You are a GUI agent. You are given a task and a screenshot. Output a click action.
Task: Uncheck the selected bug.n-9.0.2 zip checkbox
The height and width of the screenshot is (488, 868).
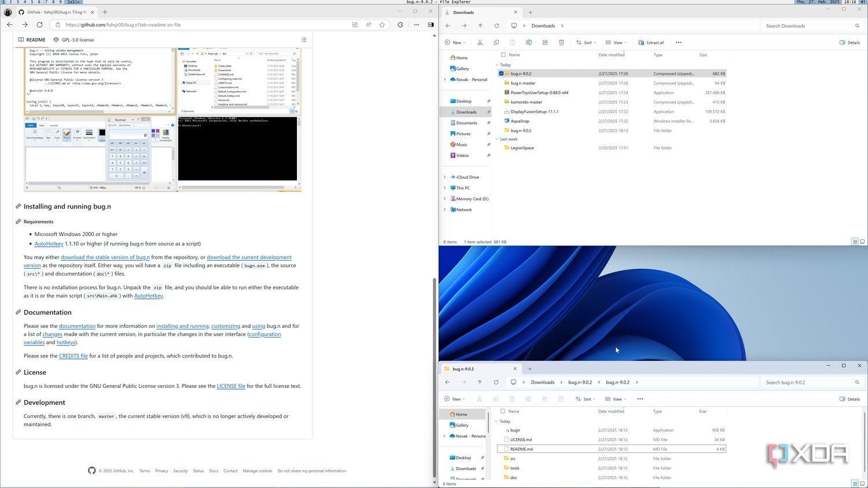501,73
